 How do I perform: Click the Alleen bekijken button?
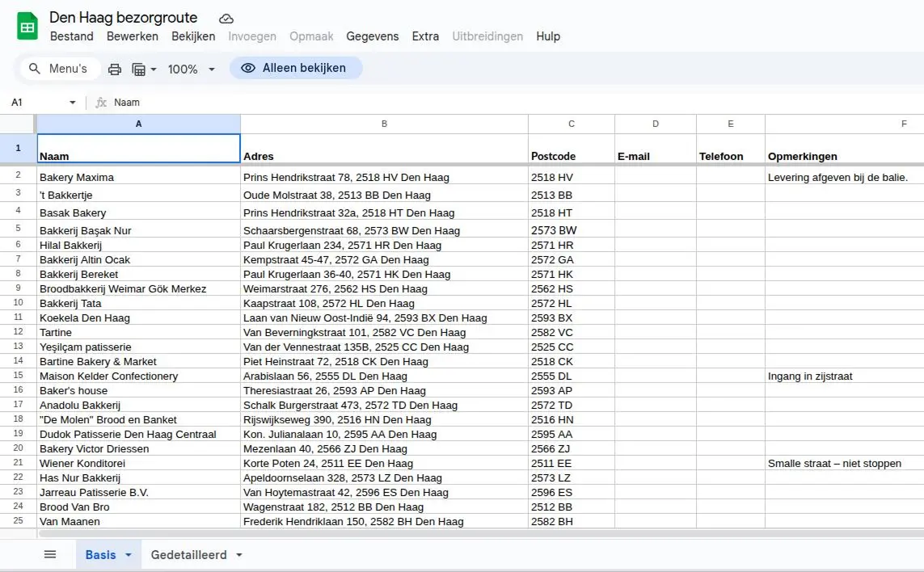(x=296, y=69)
